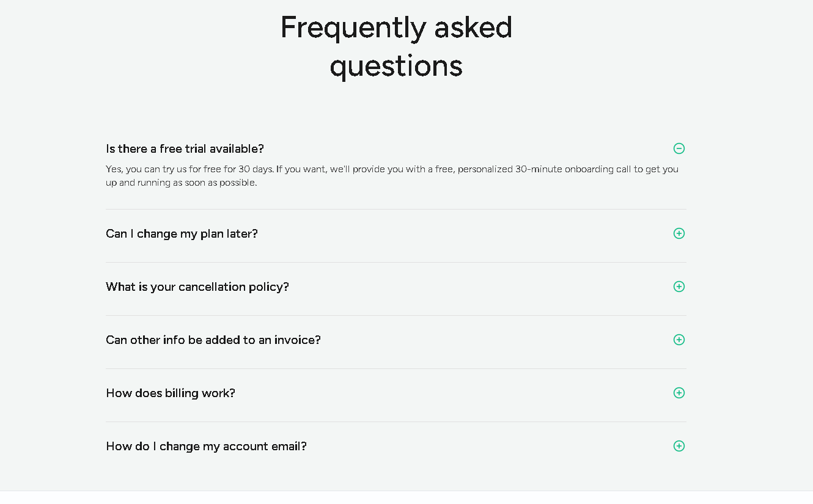Click the "Frequently asked" heading line
This screenshot has height=504, width=813.
[396, 27]
